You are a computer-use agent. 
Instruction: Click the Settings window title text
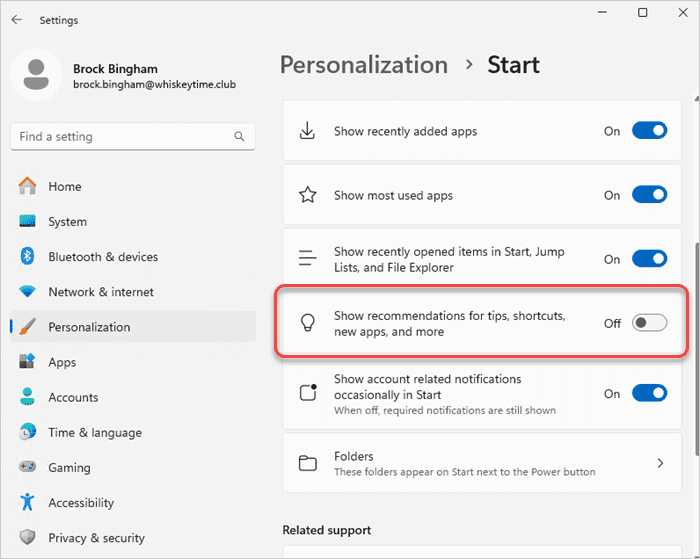coord(58,20)
